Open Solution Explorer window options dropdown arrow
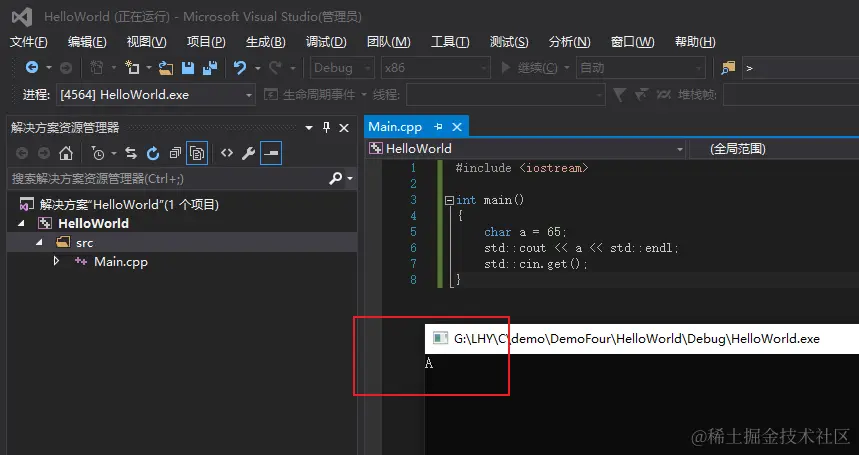Image resolution: width=859 pixels, height=455 pixels. 309,128
